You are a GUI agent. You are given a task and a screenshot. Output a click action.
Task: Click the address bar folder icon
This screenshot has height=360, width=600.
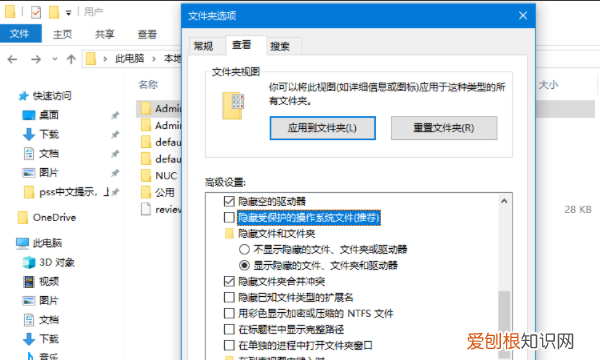click(x=91, y=59)
